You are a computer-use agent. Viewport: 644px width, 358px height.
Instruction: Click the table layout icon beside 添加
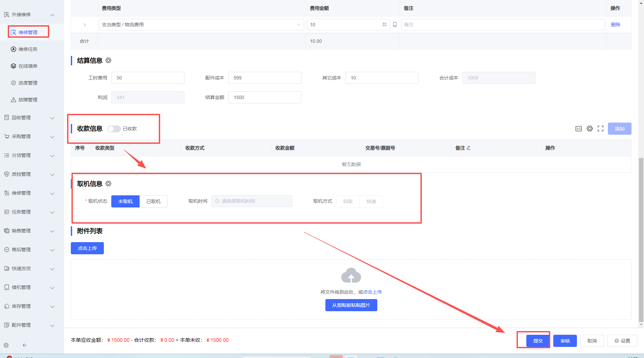click(578, 129)
